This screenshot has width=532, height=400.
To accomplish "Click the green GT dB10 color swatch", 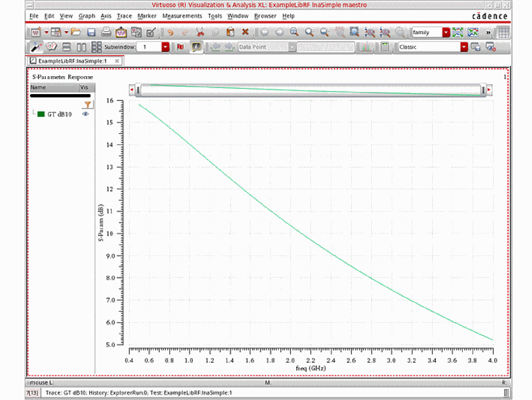I will [41, 114].
